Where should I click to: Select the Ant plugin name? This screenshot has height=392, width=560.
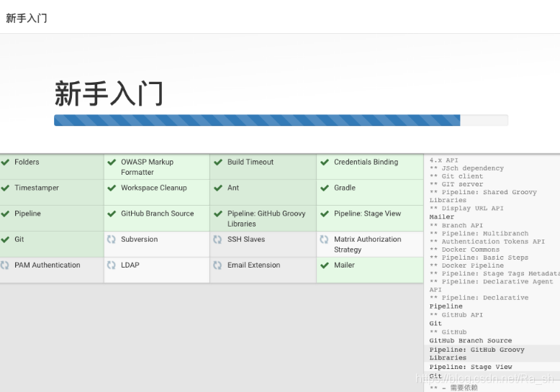[x=233, y=188]
